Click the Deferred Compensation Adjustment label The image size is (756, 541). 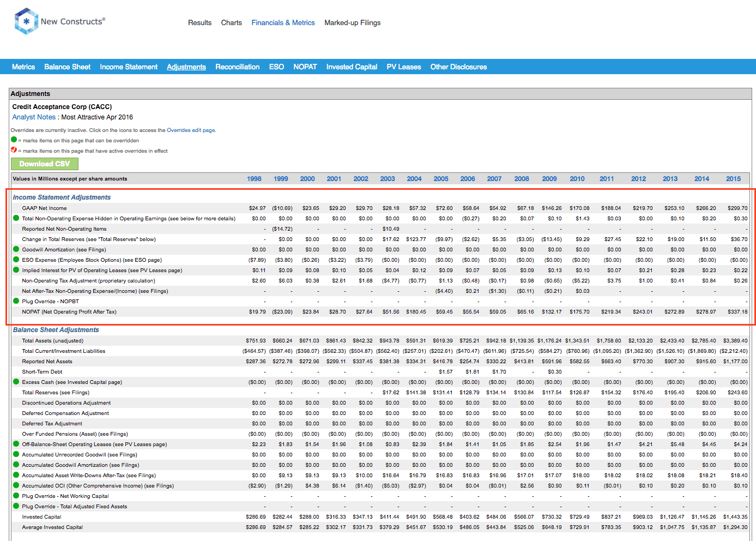pyautogui.click(x=65, y=413)
